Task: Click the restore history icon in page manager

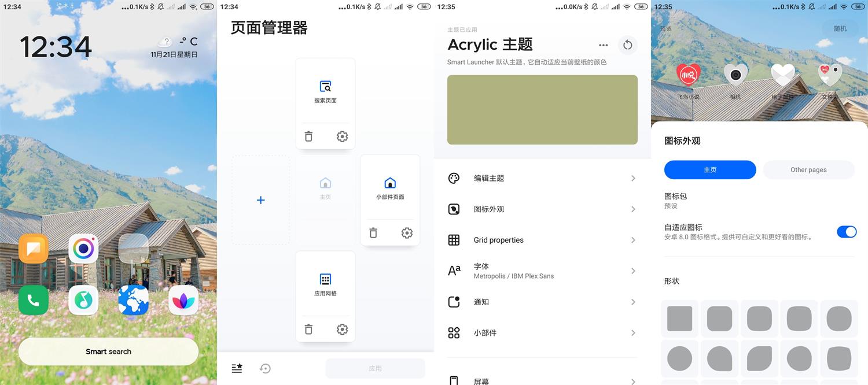Action: [x=265, y=368]
